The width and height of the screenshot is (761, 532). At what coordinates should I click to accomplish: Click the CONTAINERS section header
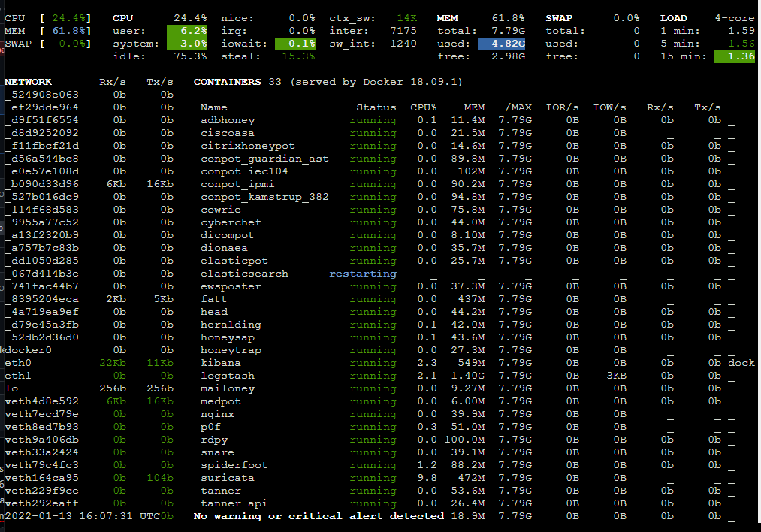[227, 82]
